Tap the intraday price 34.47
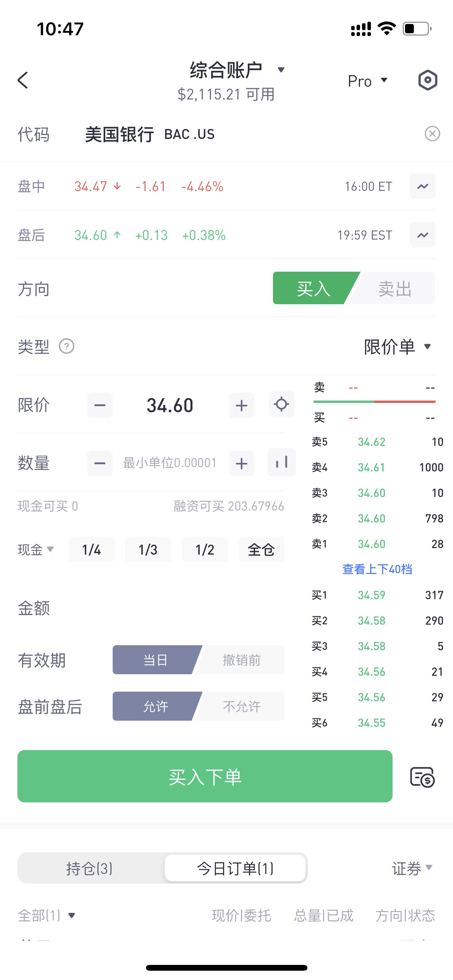This screenshot has width=453, height=980. 91,187
